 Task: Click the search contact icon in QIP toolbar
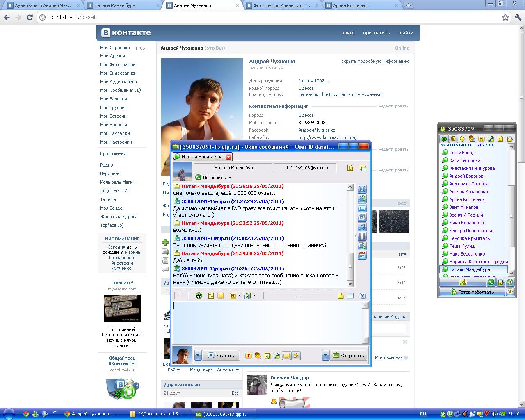[x=510, y=139]
